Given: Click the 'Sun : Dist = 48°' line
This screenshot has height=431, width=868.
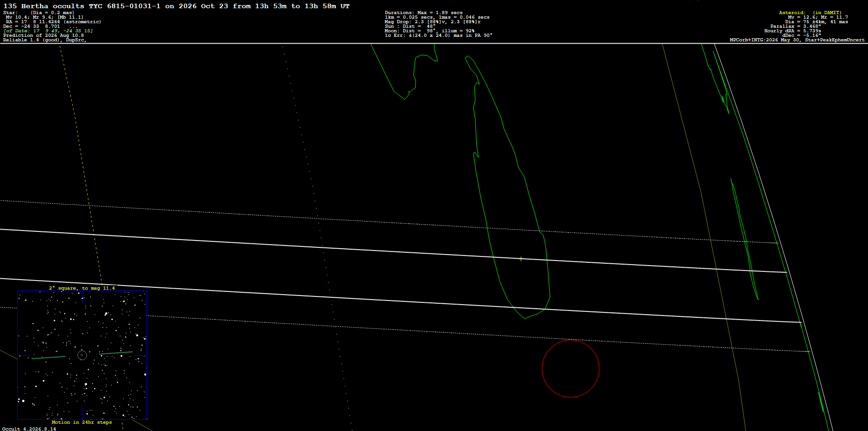Looking at the screenshot, I should pyautogui.click(x=410, y=26).
